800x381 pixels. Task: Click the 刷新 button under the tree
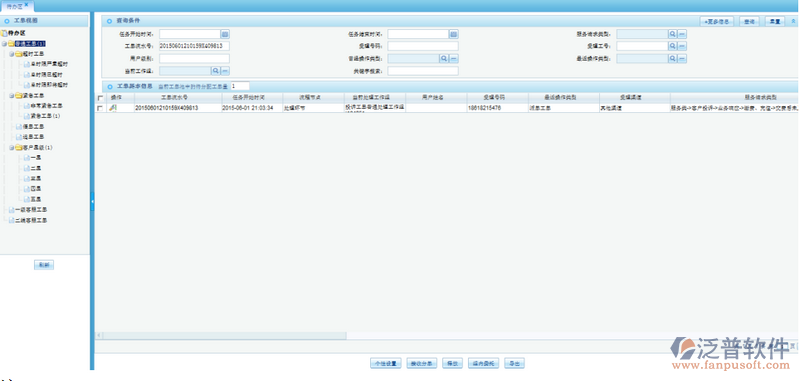[44, 265]
